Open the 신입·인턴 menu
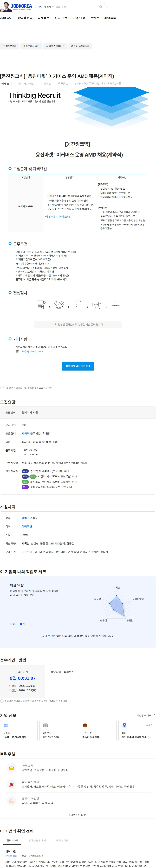The height and width of the screenshot is (868, 156). pyautogui.click(x=61, y=18)
